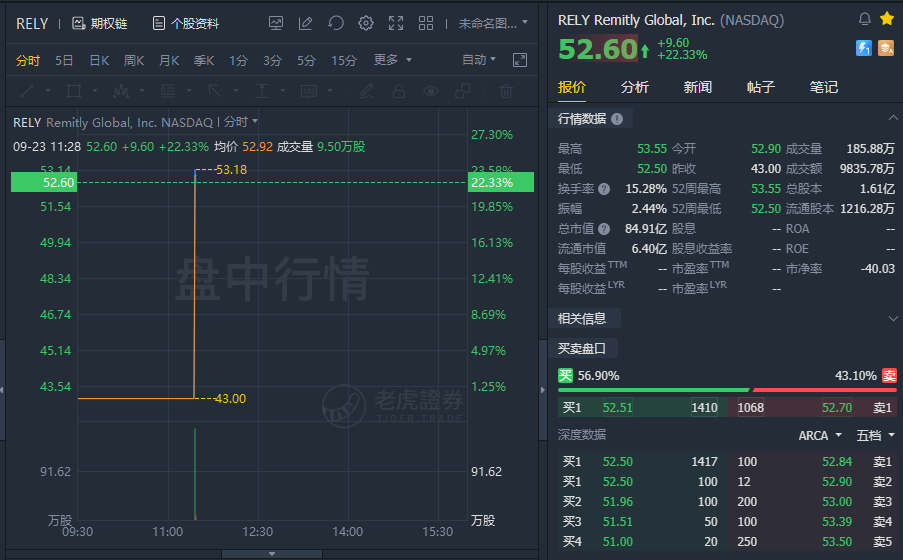Click the expand chart icon beside 自动
Screen dimensions: 903x560
(x=519, y=60)
